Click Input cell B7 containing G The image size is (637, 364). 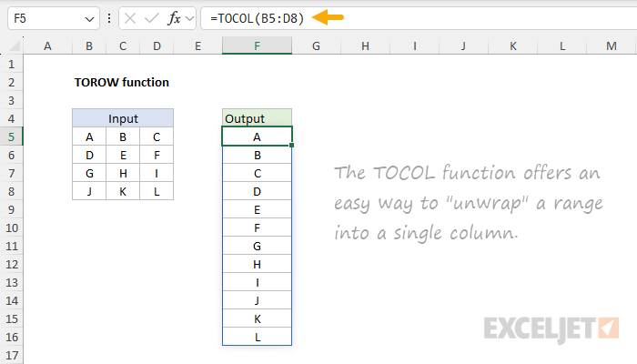(x=89, y=173)
